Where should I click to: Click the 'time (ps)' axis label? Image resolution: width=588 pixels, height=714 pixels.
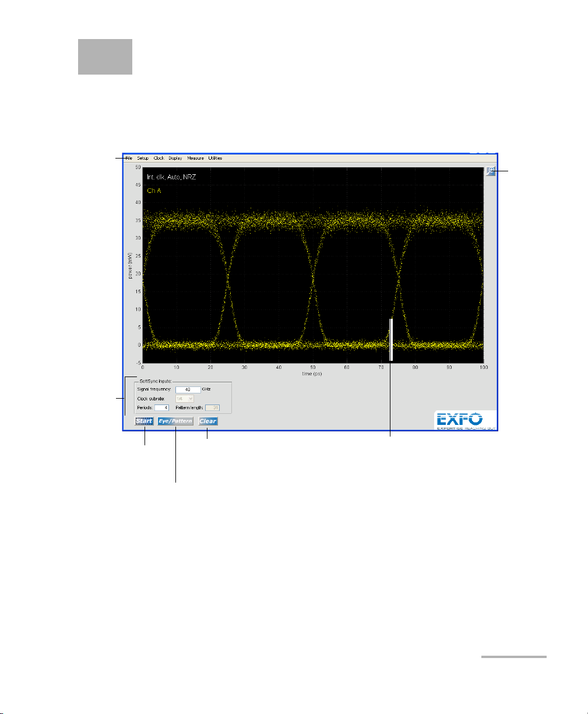coord(314,374)
